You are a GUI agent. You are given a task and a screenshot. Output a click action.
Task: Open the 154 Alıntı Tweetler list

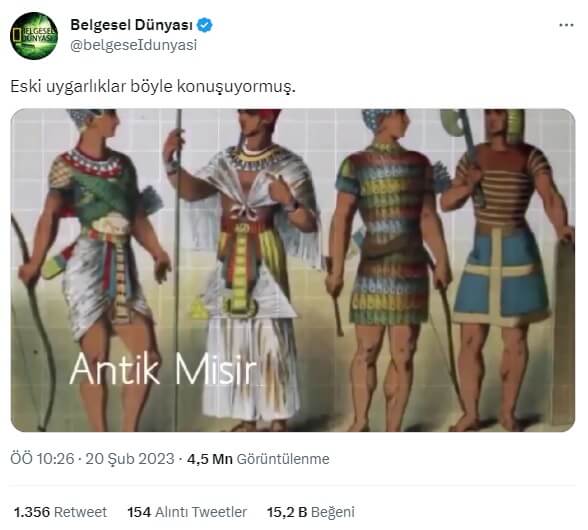(187, 512)
